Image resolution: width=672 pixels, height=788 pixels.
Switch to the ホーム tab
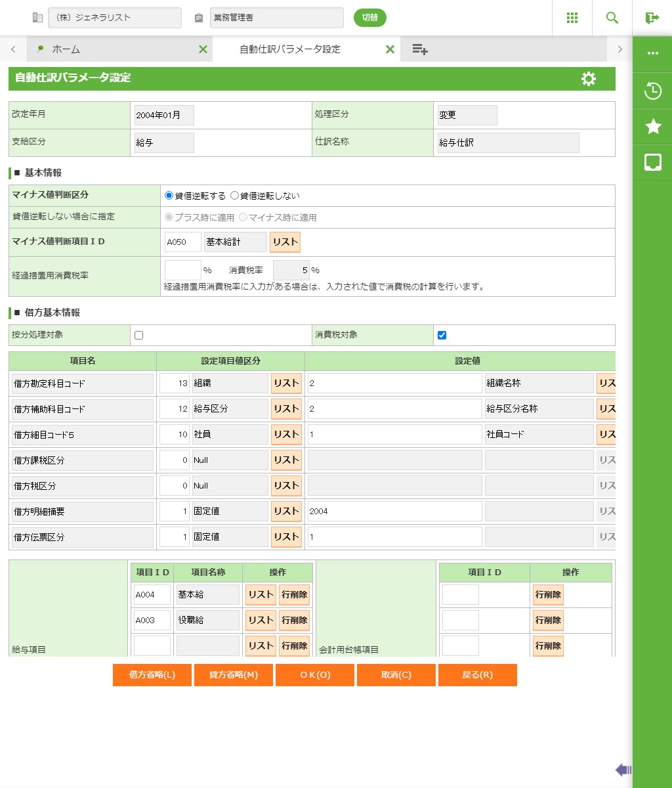[66, 49]
